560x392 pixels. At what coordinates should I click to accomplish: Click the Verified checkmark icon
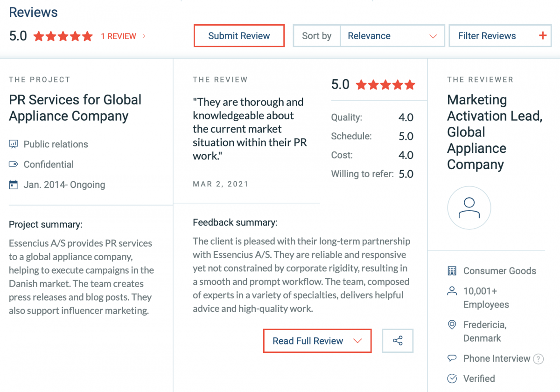pyautogui.click(x=452, y=378)
